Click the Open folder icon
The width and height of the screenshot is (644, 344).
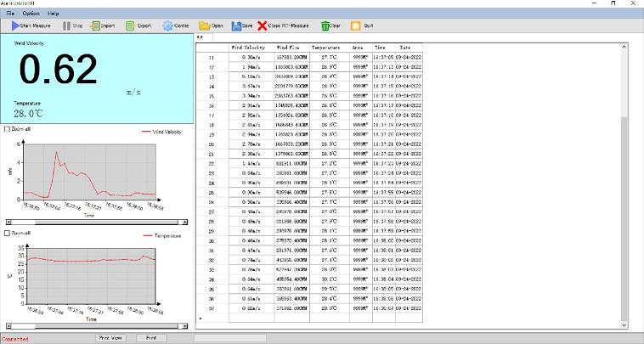click(204, 26)
